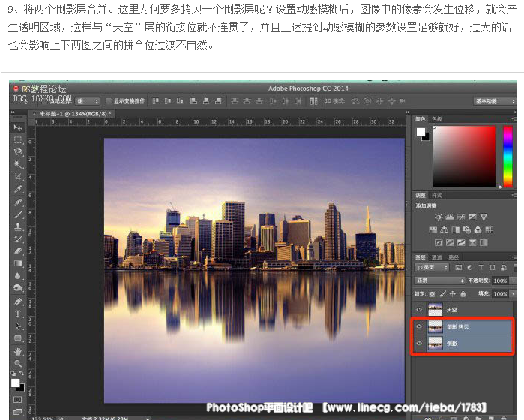Screen dimensions: 524x420
Task: Select the Rectangular Marquee tool
Action: pyautogui.click(x=18, y=140)
